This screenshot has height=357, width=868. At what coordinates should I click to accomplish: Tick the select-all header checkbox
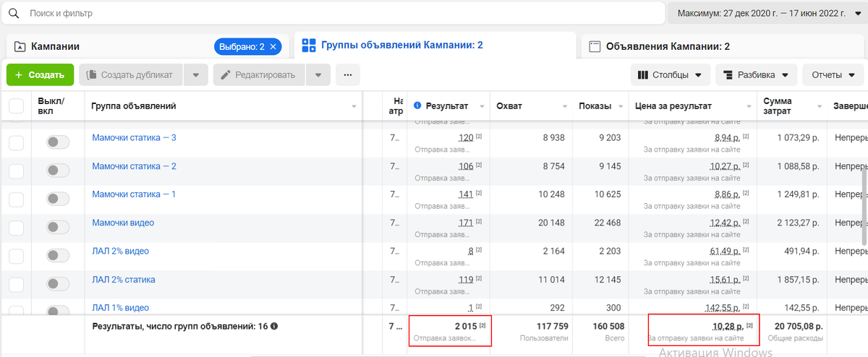(x=16, y=106)
